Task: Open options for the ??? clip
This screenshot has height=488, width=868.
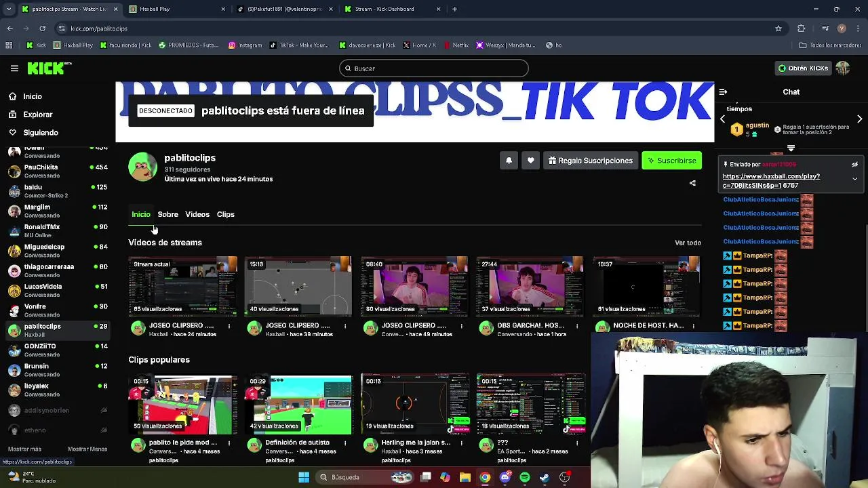Action: pos(576,443)
